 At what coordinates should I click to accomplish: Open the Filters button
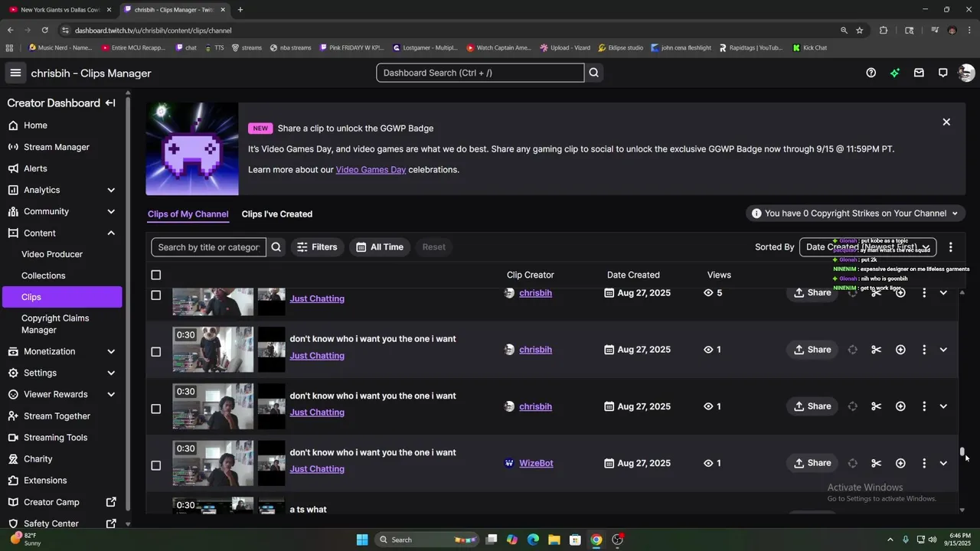coord(317,247)
